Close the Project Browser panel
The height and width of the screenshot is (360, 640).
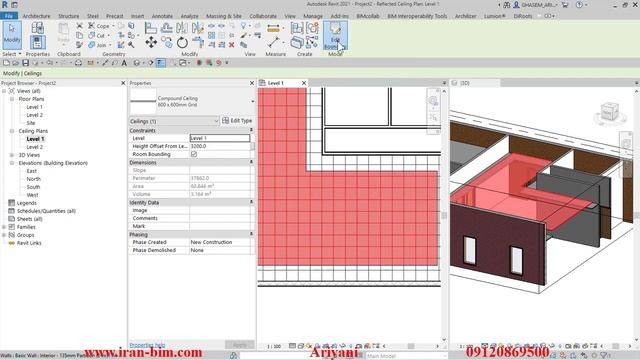pyautogui.click(x=123, y=83)
